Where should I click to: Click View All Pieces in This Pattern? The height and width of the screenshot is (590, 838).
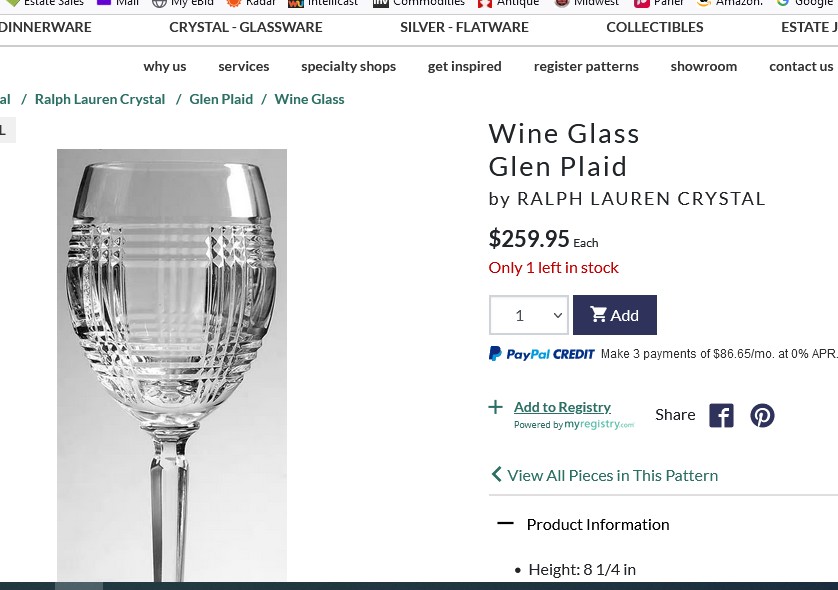pos(612,475)
